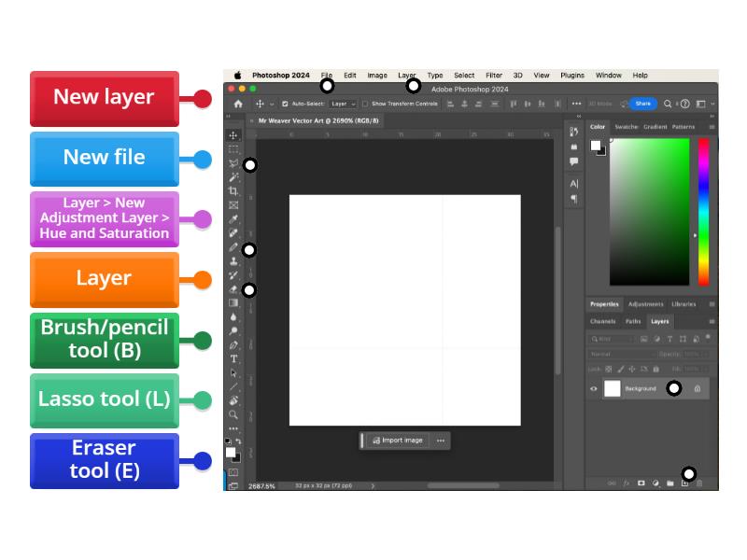The image size is (747, 560).
Task: Hide the Background layer visibility eye
Action: pos(592,389)
